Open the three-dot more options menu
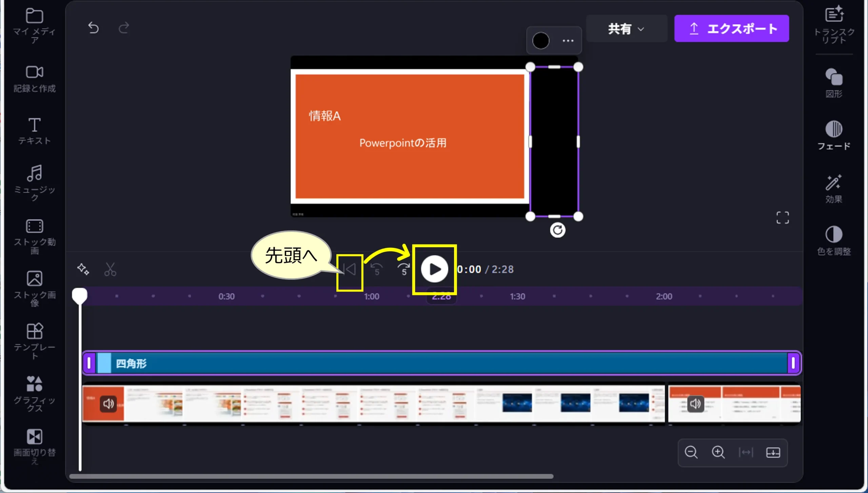Screen dimensions: 868x493 point(568,41)
